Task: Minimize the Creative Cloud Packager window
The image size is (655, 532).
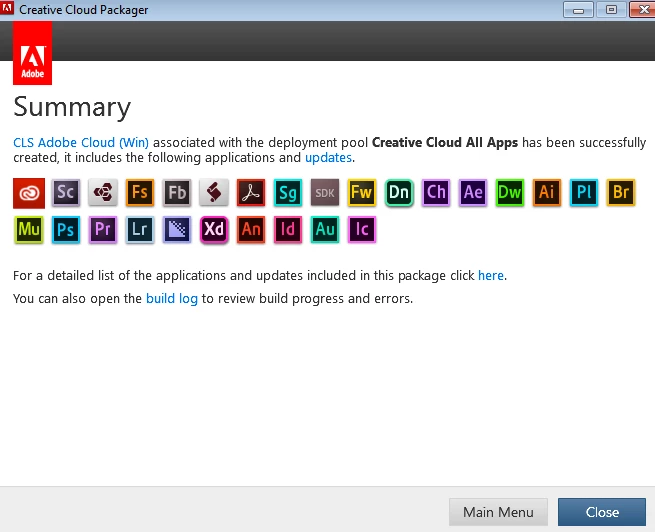Action: coord(578,10)
